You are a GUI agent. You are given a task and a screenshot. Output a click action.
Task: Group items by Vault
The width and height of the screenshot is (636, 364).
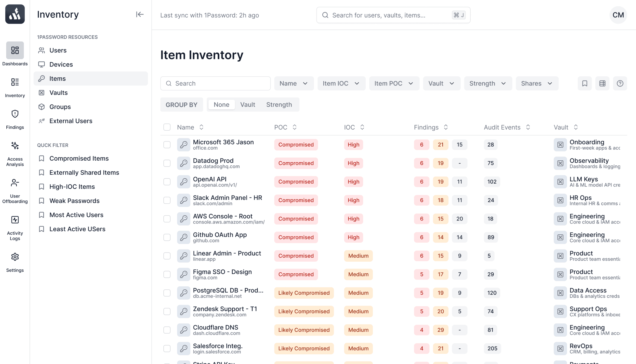pyautogui.click(x=247, y=105)
